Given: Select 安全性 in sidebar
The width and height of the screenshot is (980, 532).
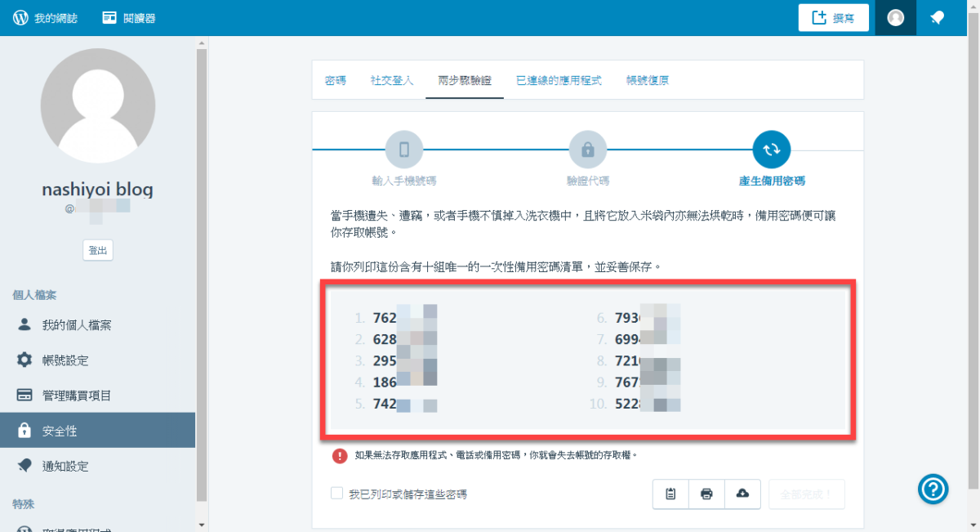Looking at the screenshot, I should (98, 431).
